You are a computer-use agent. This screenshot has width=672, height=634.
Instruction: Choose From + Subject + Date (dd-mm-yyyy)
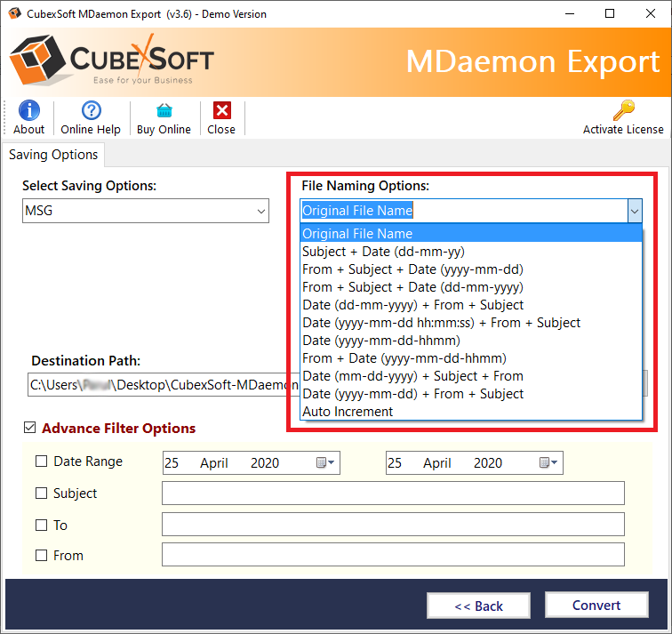point(471,287)
